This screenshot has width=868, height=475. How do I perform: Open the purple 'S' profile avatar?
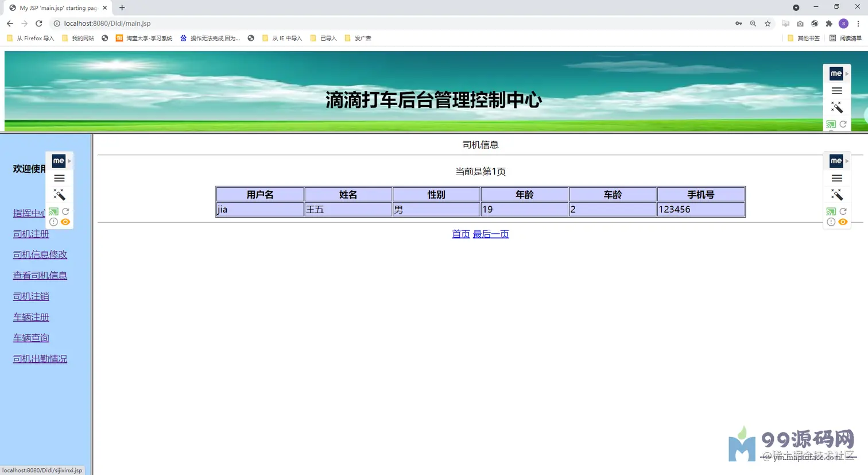tap(843, 24)
